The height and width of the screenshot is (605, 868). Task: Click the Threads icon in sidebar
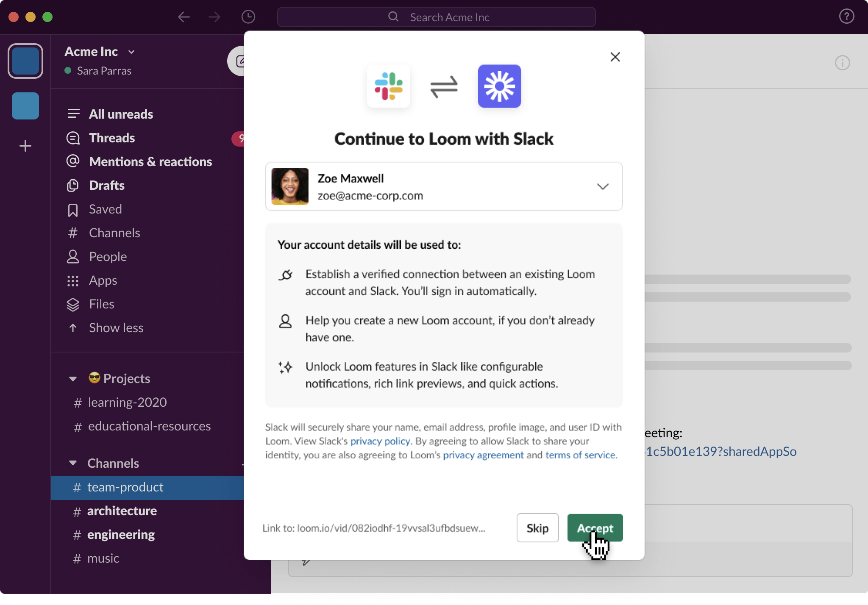(73, 137)
